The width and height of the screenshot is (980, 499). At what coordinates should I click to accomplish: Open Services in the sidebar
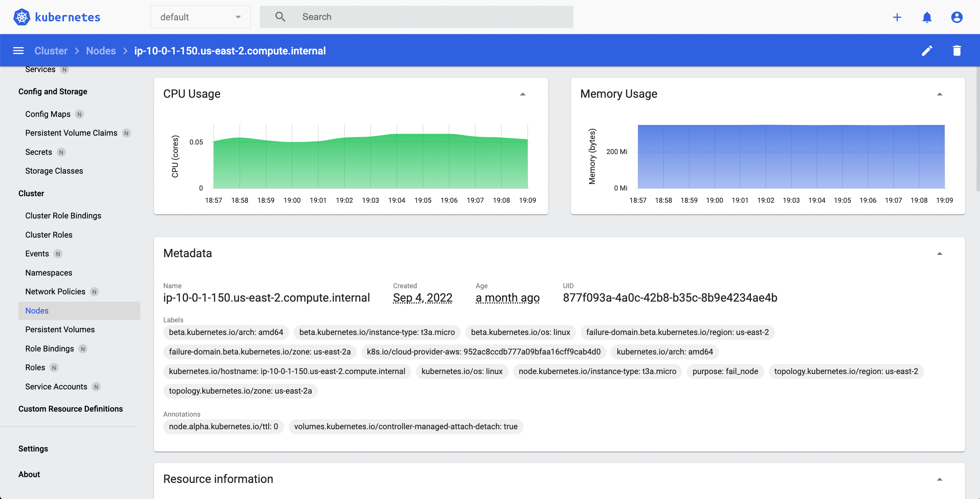[x=40, y=69]
